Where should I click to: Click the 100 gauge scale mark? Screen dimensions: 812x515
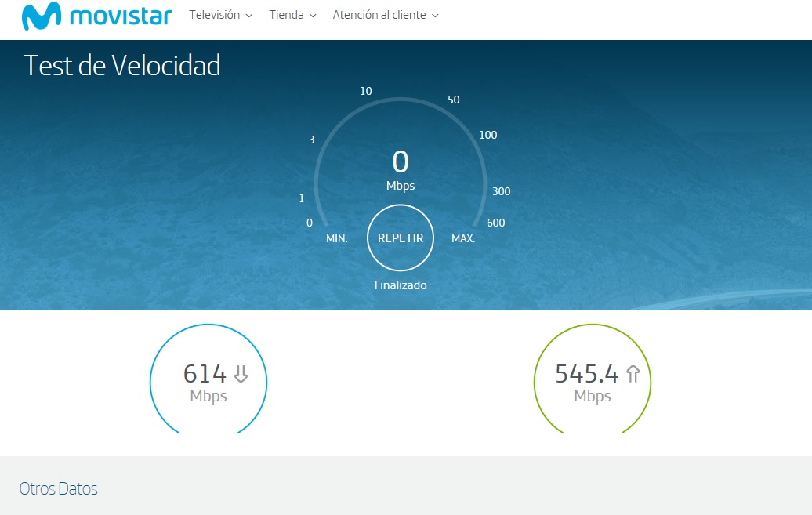point(488,136)
